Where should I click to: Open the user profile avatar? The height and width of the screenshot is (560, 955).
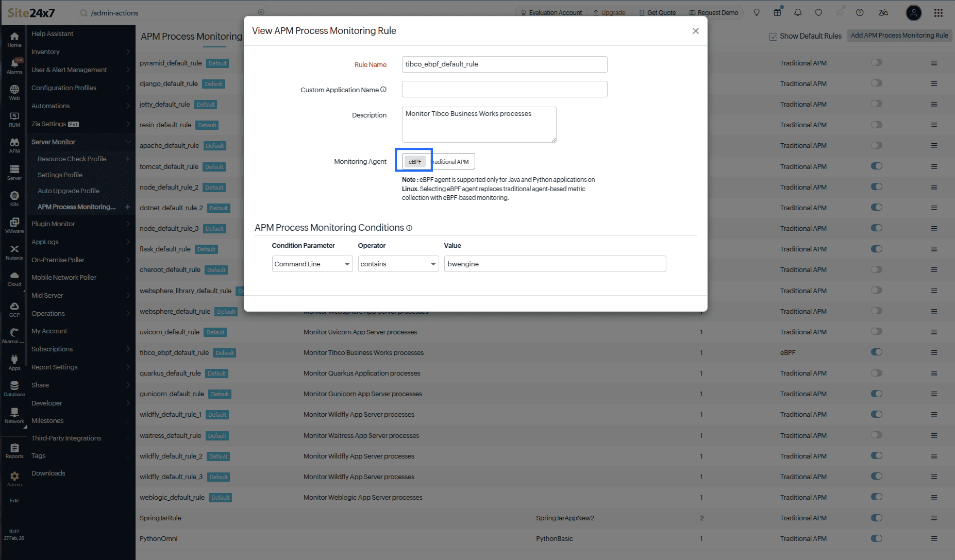(x=914, y=12)
